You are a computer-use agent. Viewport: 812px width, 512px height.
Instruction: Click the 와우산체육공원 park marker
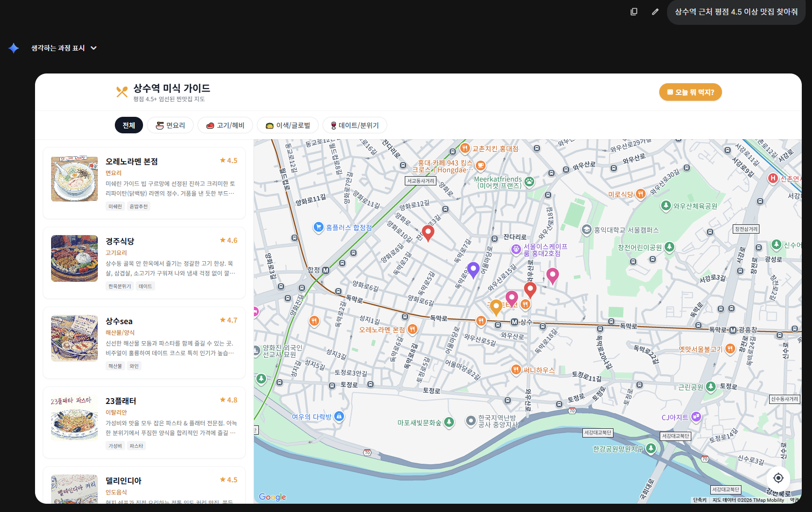coord(666,205)
